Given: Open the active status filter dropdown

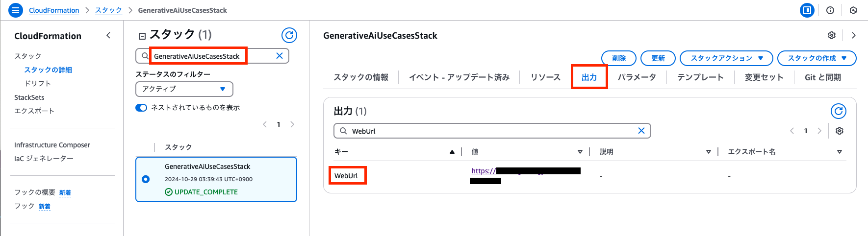Looking at the screenshot, I should click(x=184, y=89).
